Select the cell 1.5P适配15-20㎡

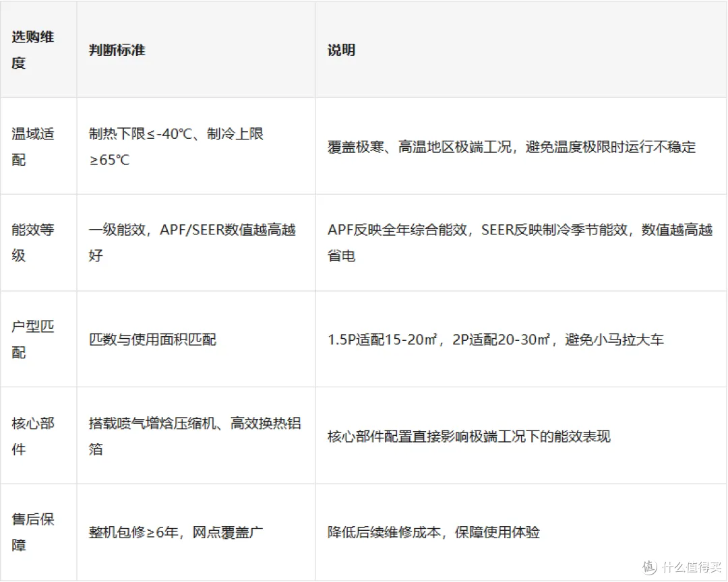pos(521,339)
